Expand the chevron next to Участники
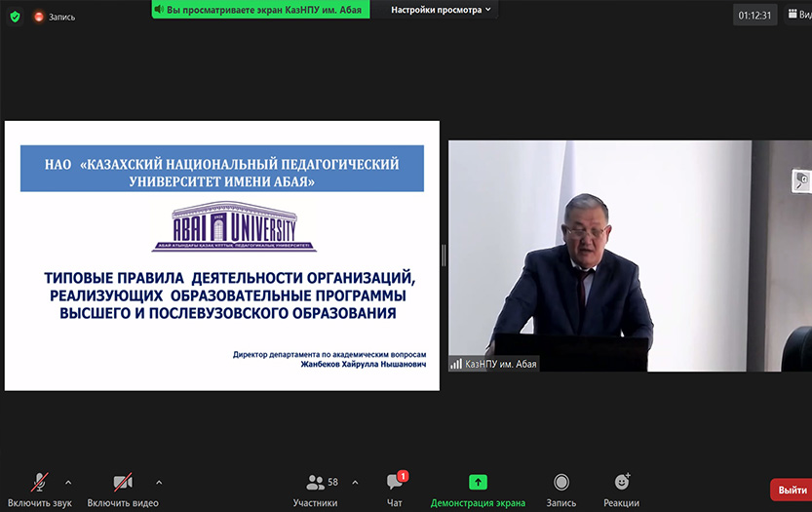 [355, 482]
